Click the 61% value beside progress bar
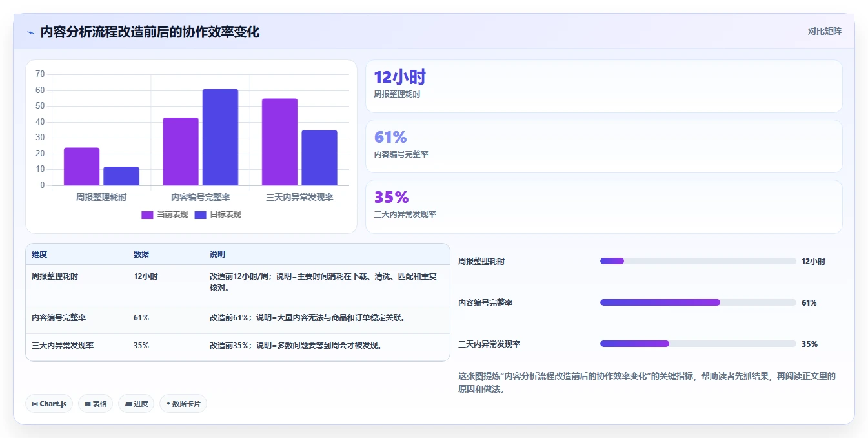The width and height of the screenshot is (868, 438). 809,303
